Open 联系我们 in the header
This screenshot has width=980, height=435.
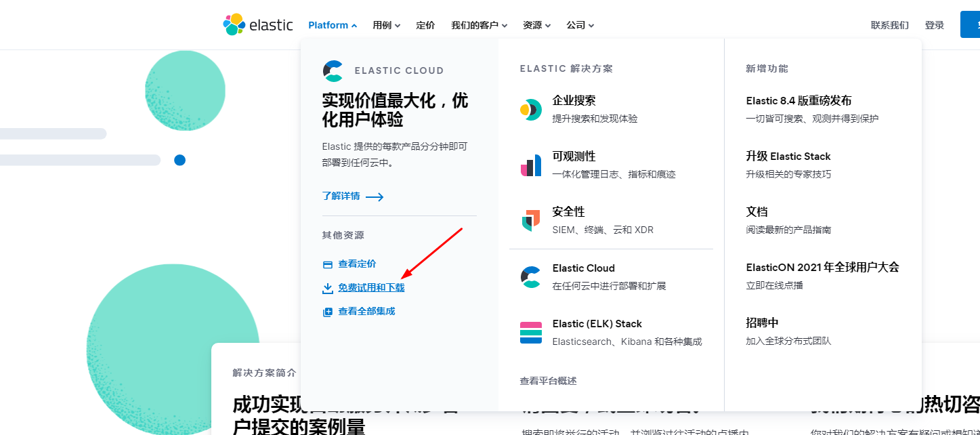click(x=890, y=25)
